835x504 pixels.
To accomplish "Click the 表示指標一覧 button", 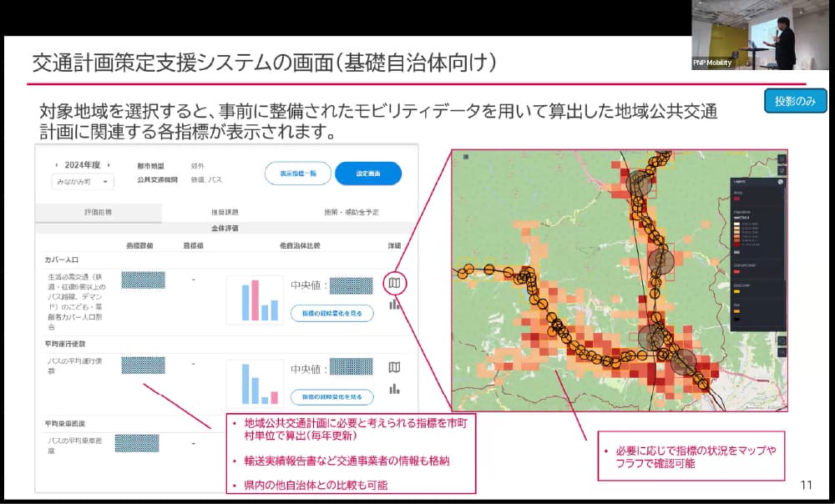I will [297, 174].
